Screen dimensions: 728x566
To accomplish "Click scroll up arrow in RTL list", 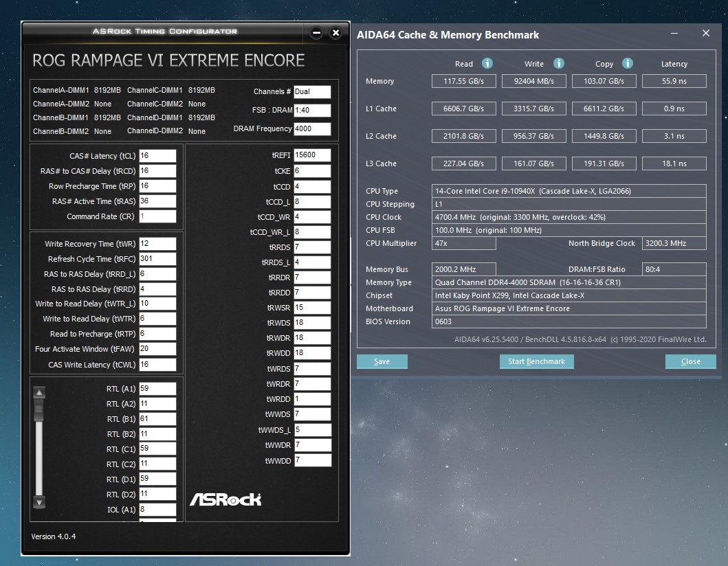I will (x=39, y=392).
